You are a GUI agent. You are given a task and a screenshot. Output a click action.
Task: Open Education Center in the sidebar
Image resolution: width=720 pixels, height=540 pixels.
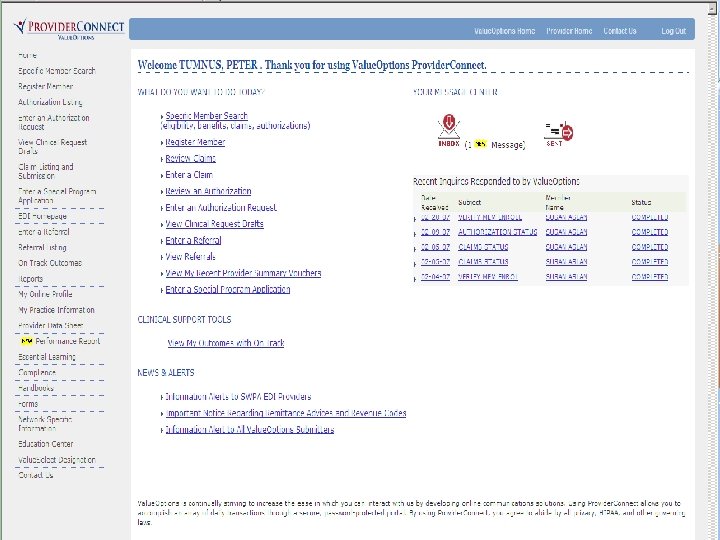pos(46,444)
